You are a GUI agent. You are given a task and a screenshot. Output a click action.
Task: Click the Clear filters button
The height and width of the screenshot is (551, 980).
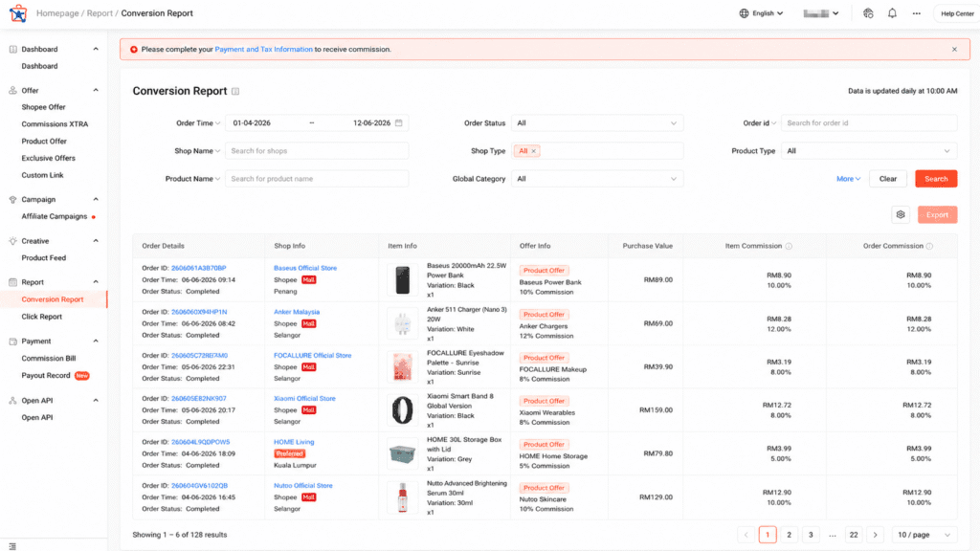pyautogui.click(x=887, y=179)
